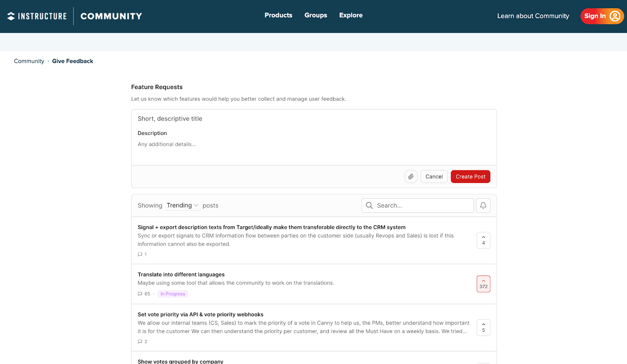Open the Groups menu
This screenshot has width=627, height=364.
pyautogui.click(x=316, y=15)
